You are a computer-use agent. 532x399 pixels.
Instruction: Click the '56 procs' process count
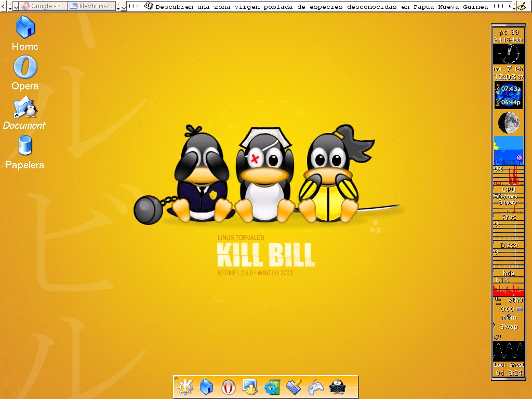(506, 196)
